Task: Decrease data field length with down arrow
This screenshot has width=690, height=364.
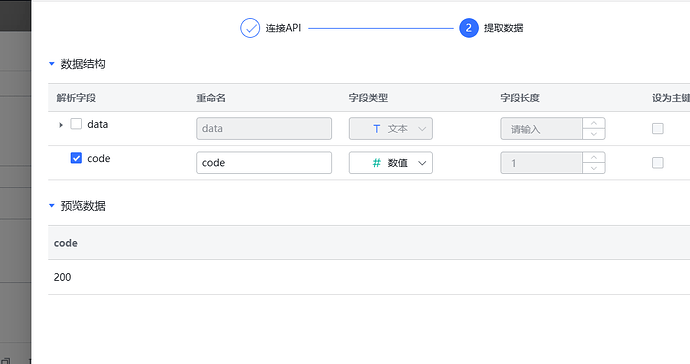Action: coord(594,134)
